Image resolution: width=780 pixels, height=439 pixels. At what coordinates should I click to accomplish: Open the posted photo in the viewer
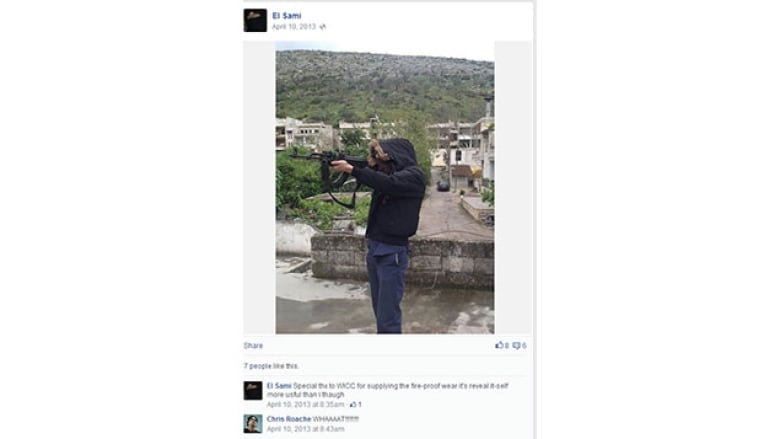point(385,187)
